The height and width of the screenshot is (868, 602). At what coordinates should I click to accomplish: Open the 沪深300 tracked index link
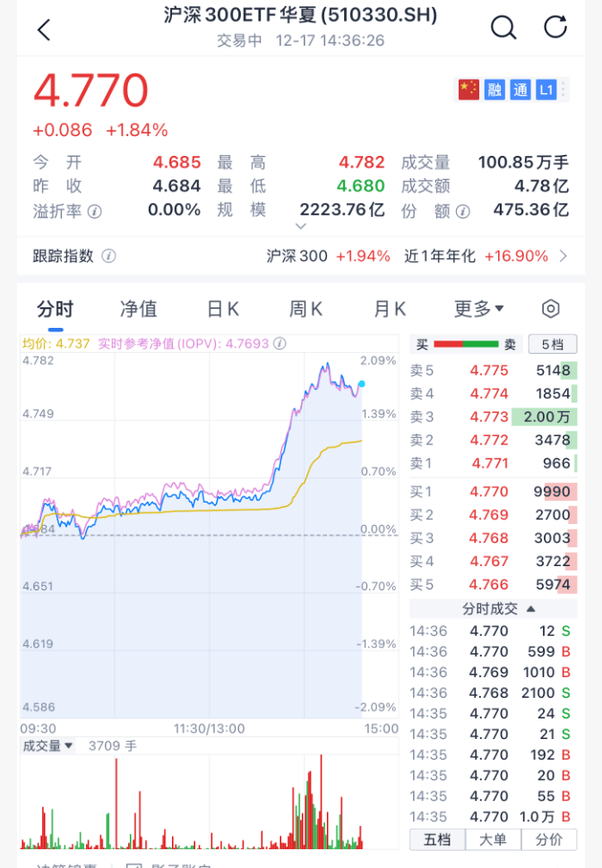(x=297, y=256)
